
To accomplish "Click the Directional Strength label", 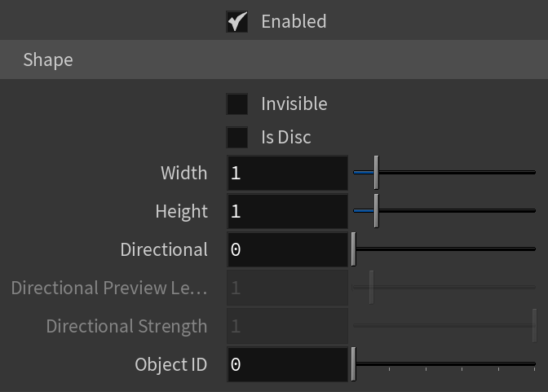I will [127, 326].
